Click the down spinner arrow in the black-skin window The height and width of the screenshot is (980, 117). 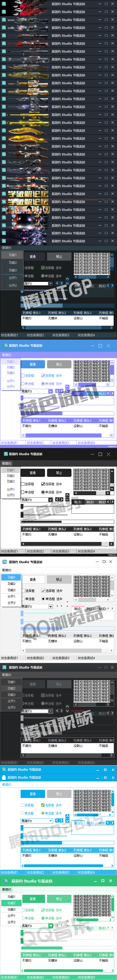click(x=67, y=500)
